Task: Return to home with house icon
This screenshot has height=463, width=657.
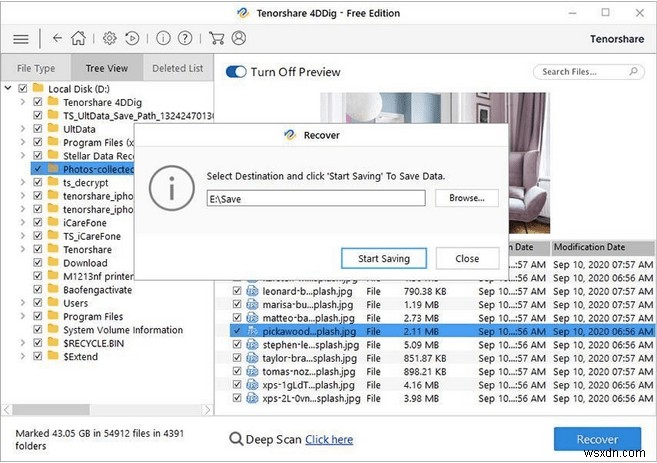Action: (78, 38)
